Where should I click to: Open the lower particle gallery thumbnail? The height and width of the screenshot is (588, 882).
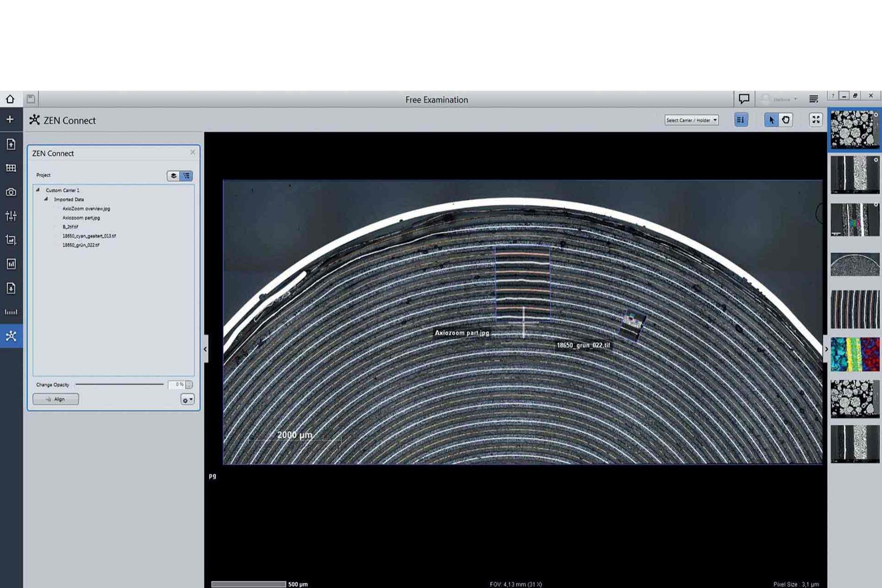click(855, 399)
